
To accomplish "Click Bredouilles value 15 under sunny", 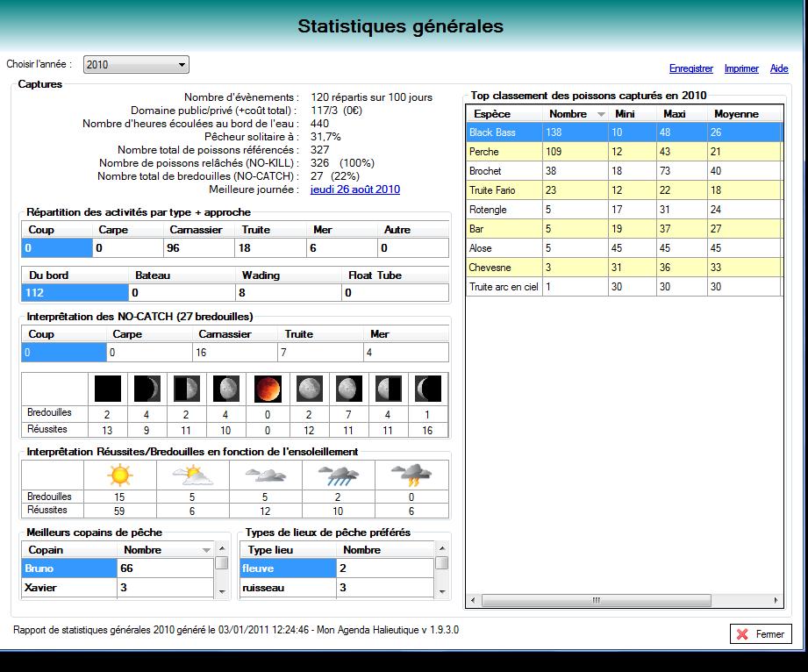I will [119, 497].
